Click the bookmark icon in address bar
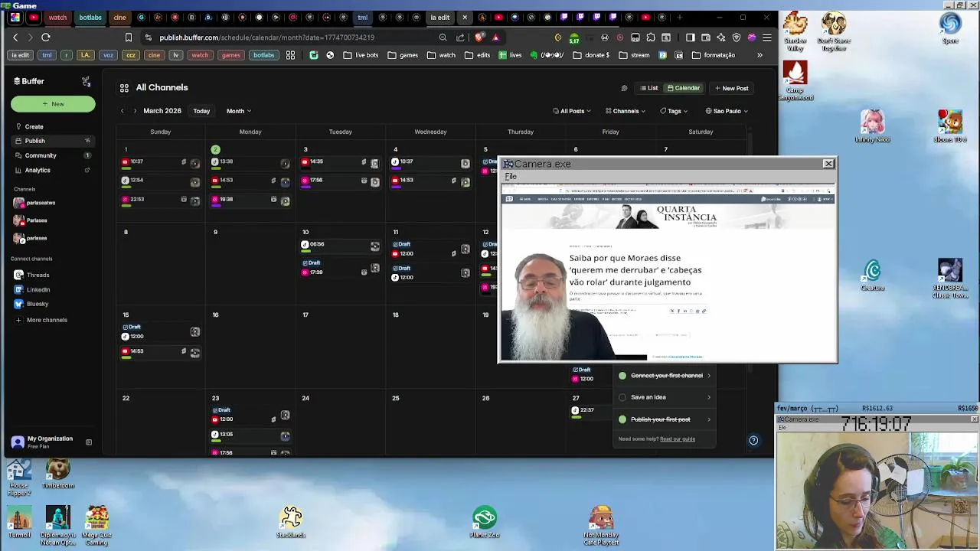 click(128, 37)
